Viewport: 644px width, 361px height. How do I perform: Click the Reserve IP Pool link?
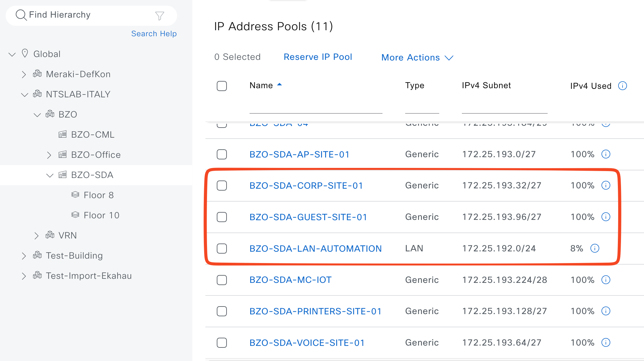[318, 57]
